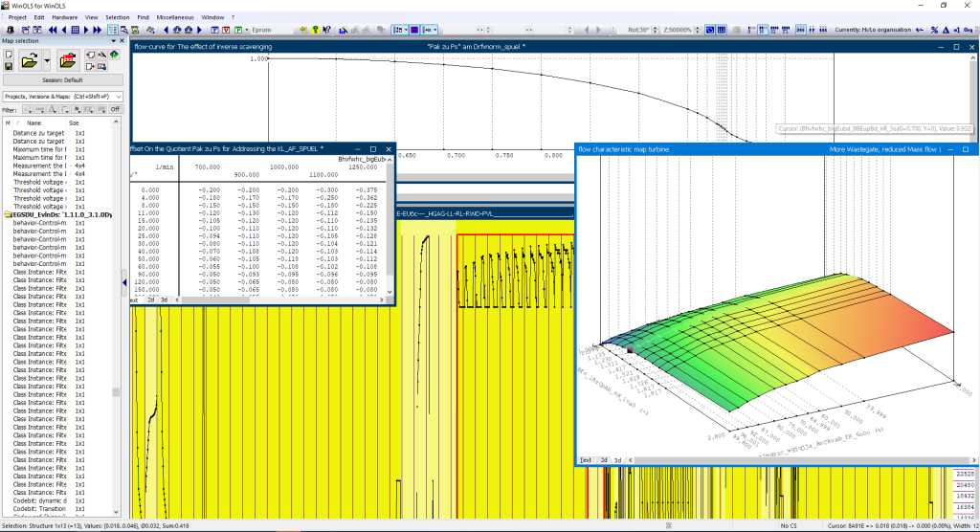
Task: Click the page with right red arrow export icon
Action: [90, 66]
